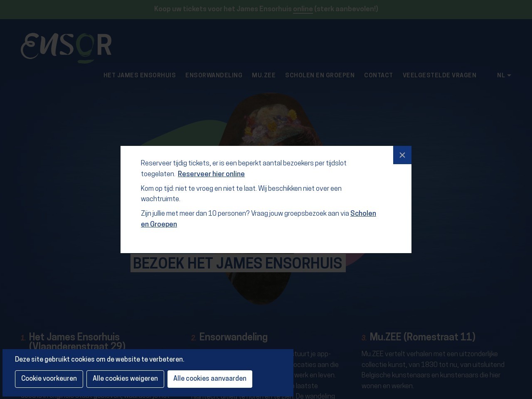Choose Alle cookies weigeren

[125, 379]
